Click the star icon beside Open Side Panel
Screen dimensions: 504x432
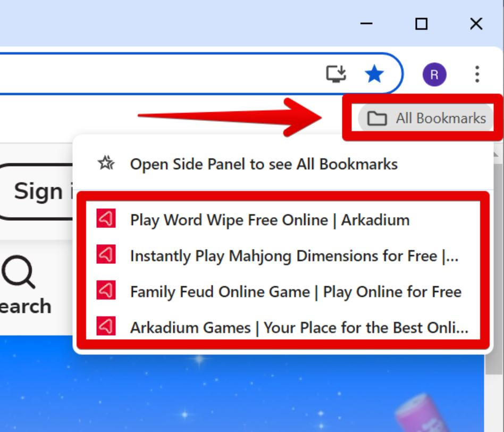pos(106,163)
